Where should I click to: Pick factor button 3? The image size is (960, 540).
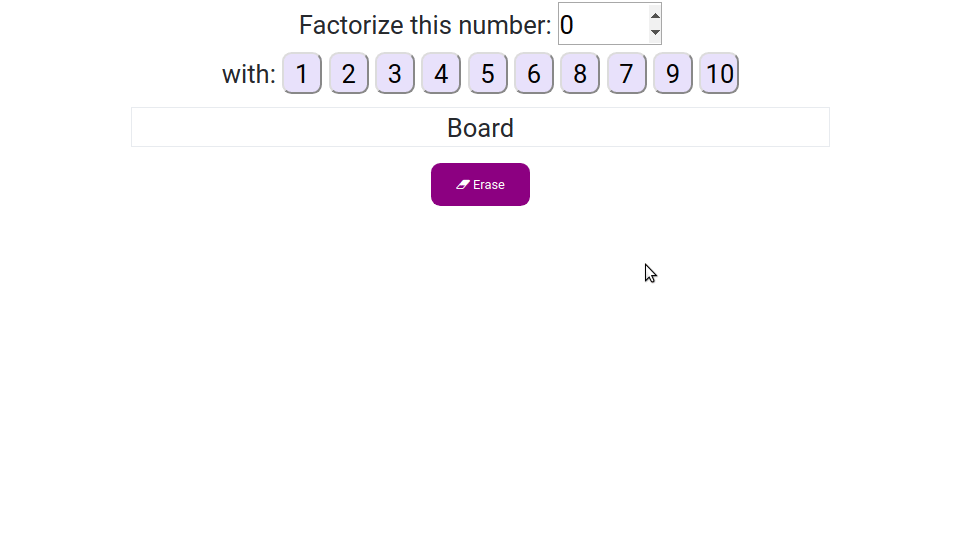(x=395, y=73)
